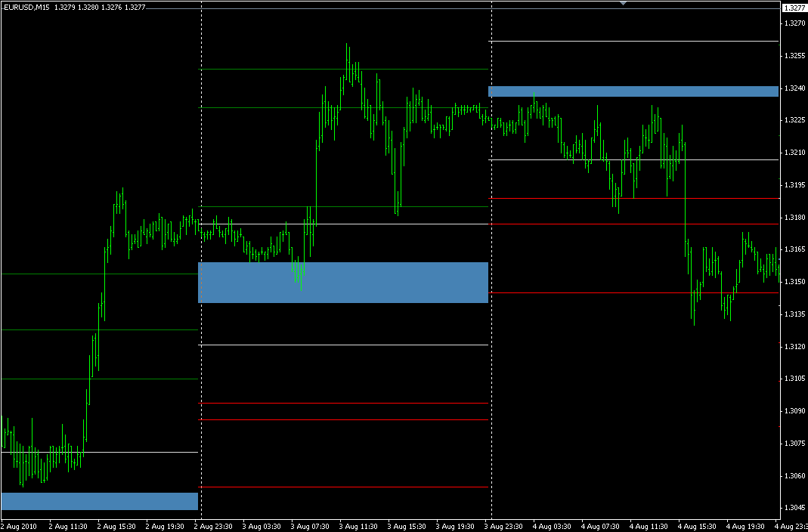Click the 2 Aug 2010 date label

click(x=20, y=525)
